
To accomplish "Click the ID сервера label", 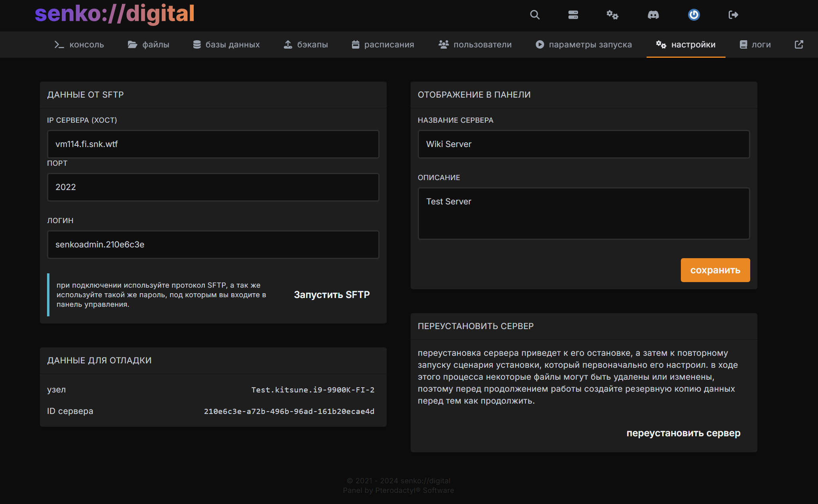I will pos(70,411).
